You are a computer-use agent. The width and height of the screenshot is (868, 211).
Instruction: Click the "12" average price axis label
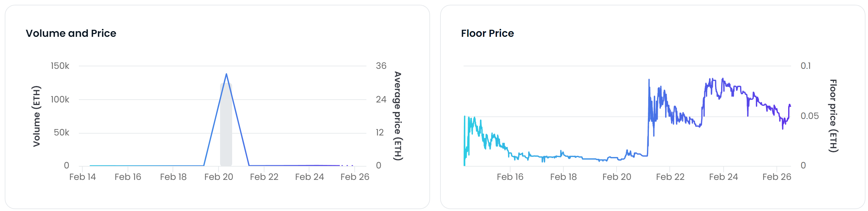(380, 132)
